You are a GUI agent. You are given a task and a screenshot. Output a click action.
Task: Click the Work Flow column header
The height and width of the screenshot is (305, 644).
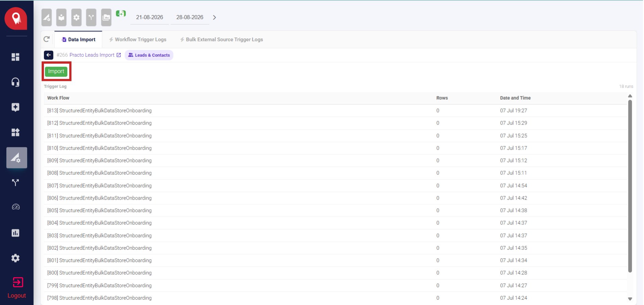(58, 98)
